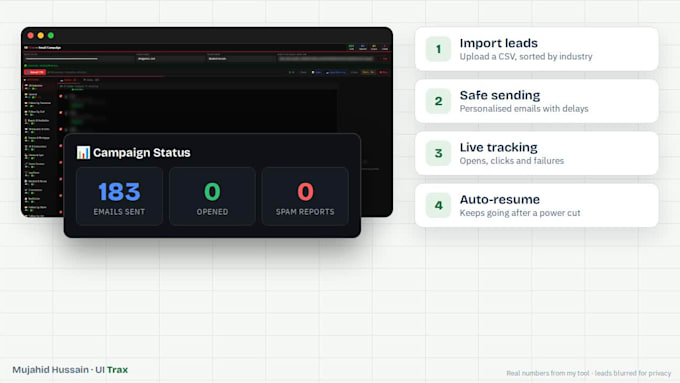Click the Import leads step card

point(536,49)
